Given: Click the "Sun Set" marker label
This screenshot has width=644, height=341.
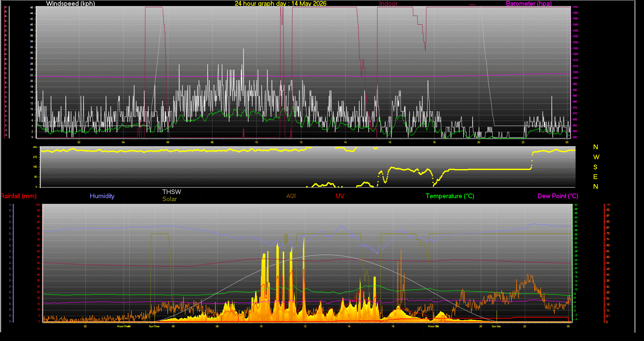Looking at the screenshot, I should [496, 326].
